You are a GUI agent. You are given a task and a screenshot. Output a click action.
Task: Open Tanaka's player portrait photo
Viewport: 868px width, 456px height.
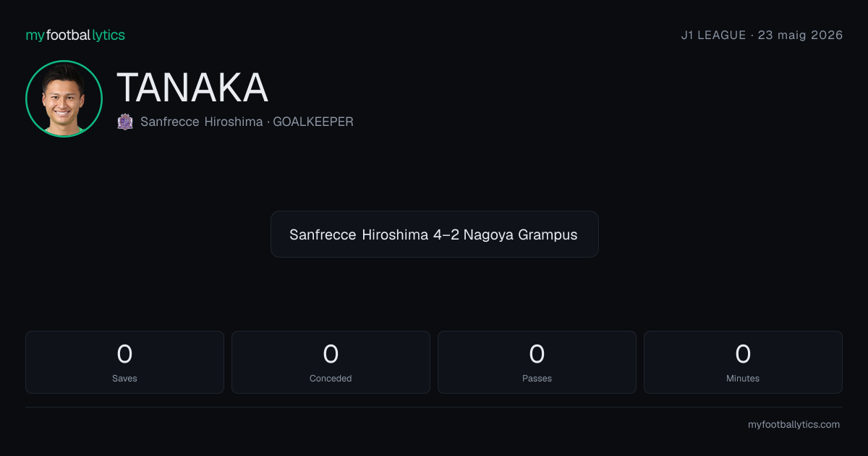click(64, 98)
